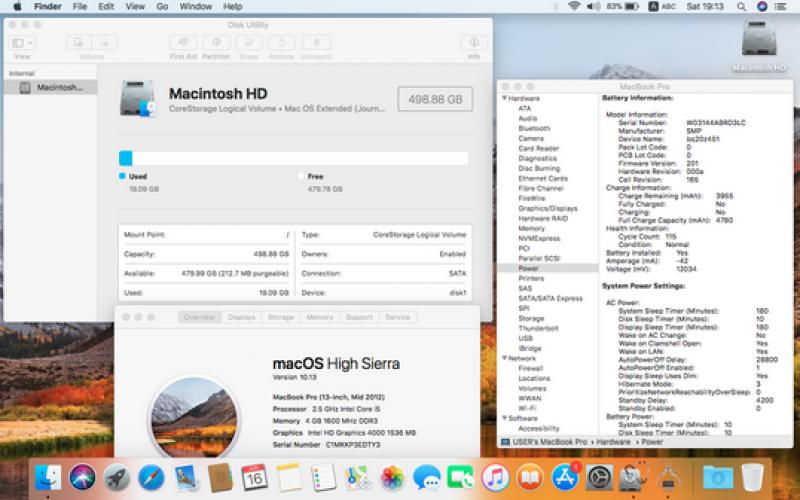The height and width of the screenshot is (500, 800).
Task: Open the Notes app in the Dock
Action: click(x=289, y=478)
